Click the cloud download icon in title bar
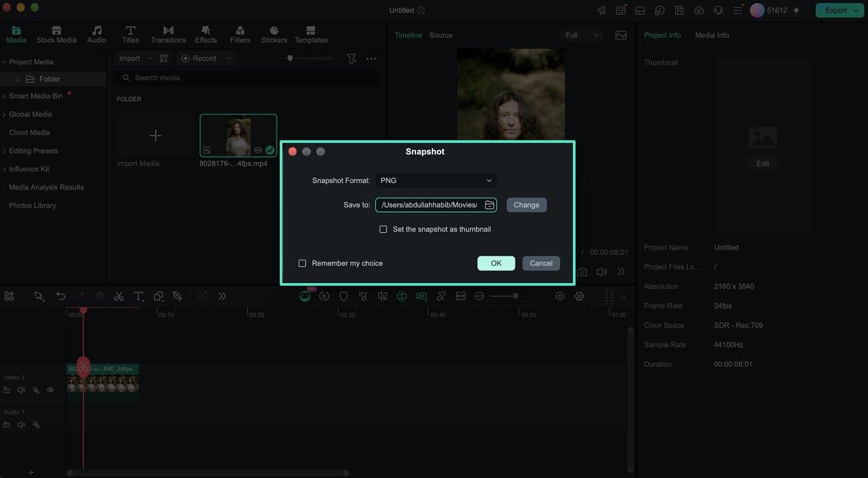Image resolution: width=868 pixels, height=478 pixels. pos(698,10)
